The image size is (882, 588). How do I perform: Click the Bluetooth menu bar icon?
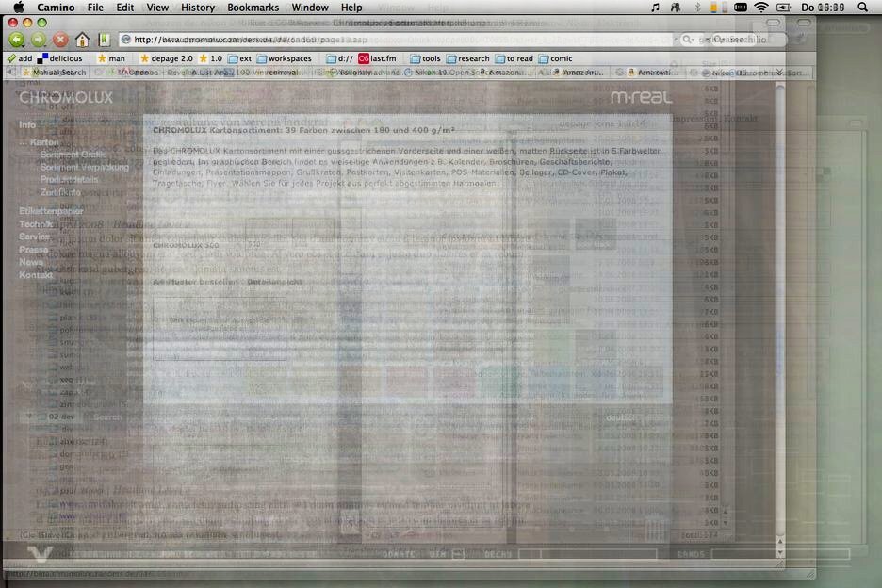point(697,8)
